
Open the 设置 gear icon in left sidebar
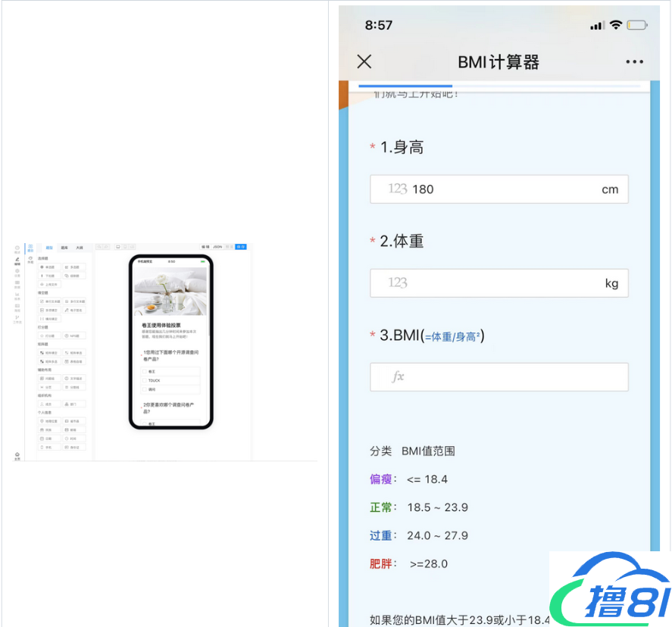tap(17, 273)
